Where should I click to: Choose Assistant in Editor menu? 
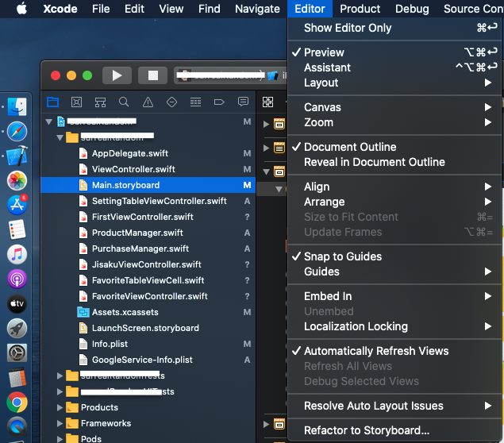tap(394, 67)
